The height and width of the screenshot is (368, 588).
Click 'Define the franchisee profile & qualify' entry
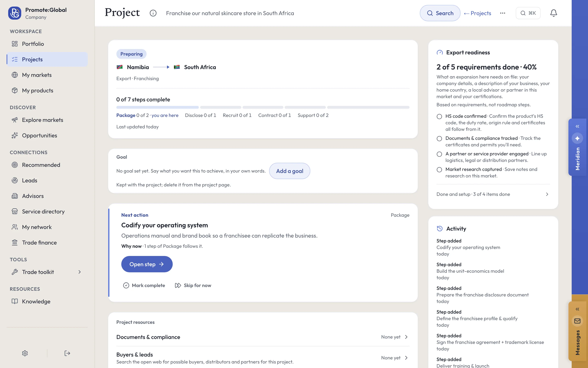tap(477, 319)
